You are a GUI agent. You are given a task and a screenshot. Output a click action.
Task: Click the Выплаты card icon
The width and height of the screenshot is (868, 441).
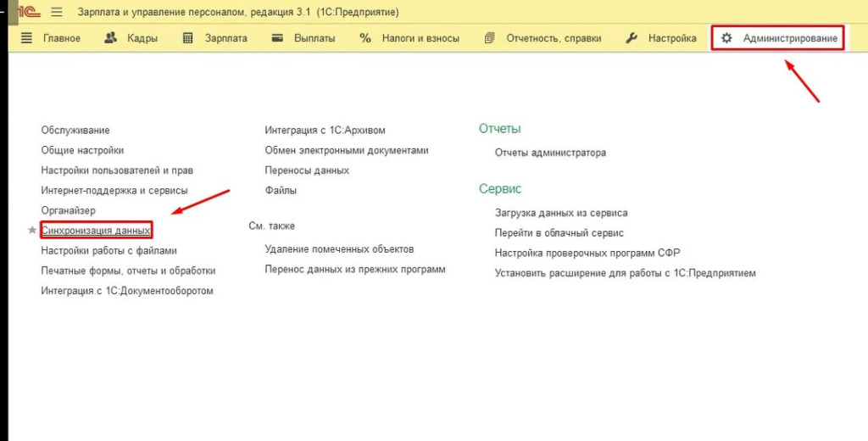(x=277, y=38)
